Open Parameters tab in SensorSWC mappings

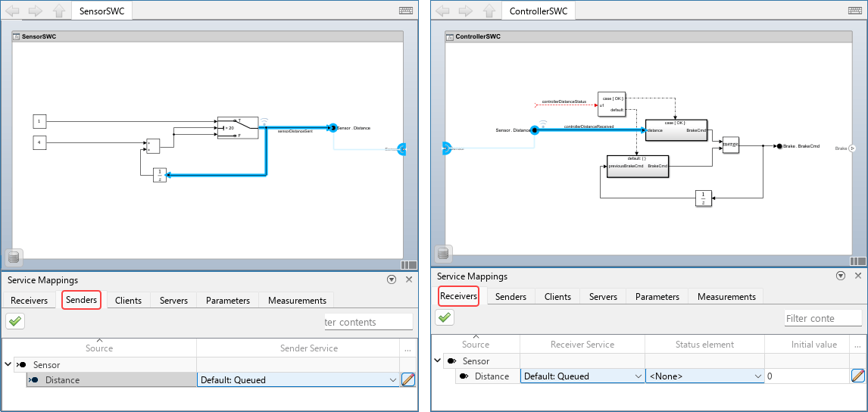227,300
